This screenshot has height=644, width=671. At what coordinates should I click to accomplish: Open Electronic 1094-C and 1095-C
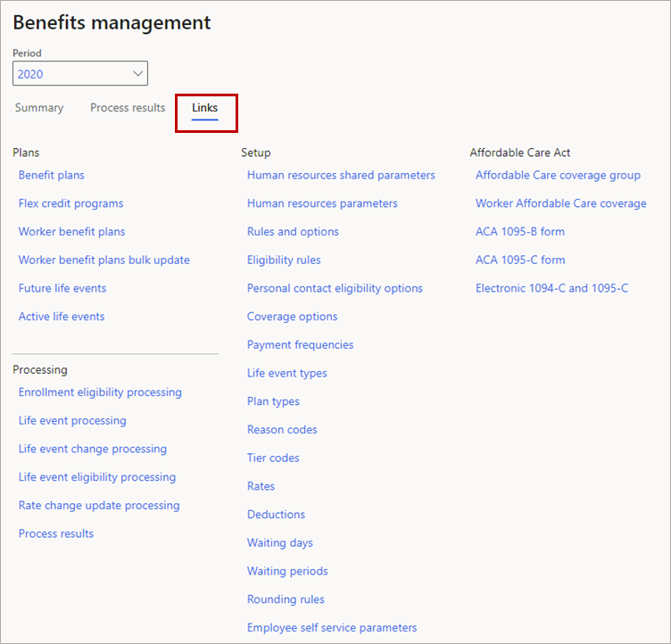(551, 288)
